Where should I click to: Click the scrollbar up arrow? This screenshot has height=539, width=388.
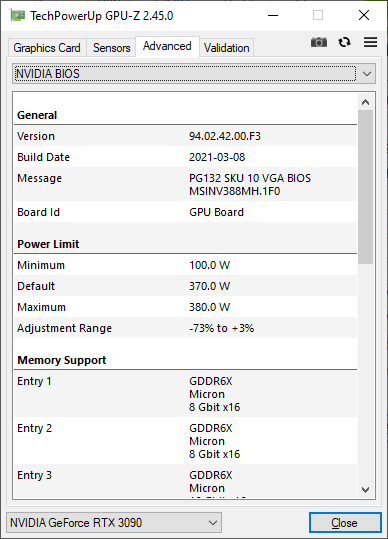point(365,102)
